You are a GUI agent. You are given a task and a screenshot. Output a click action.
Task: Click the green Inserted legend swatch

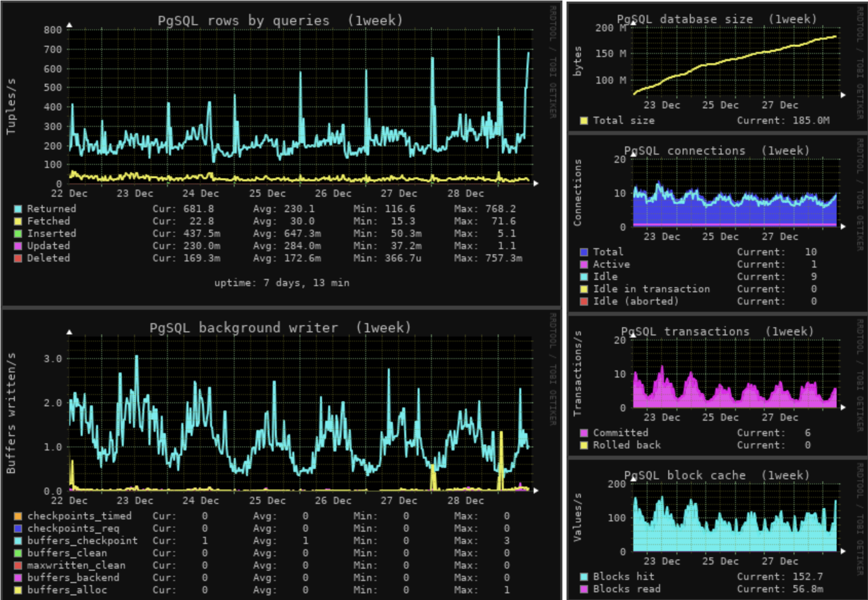(18, 234)
